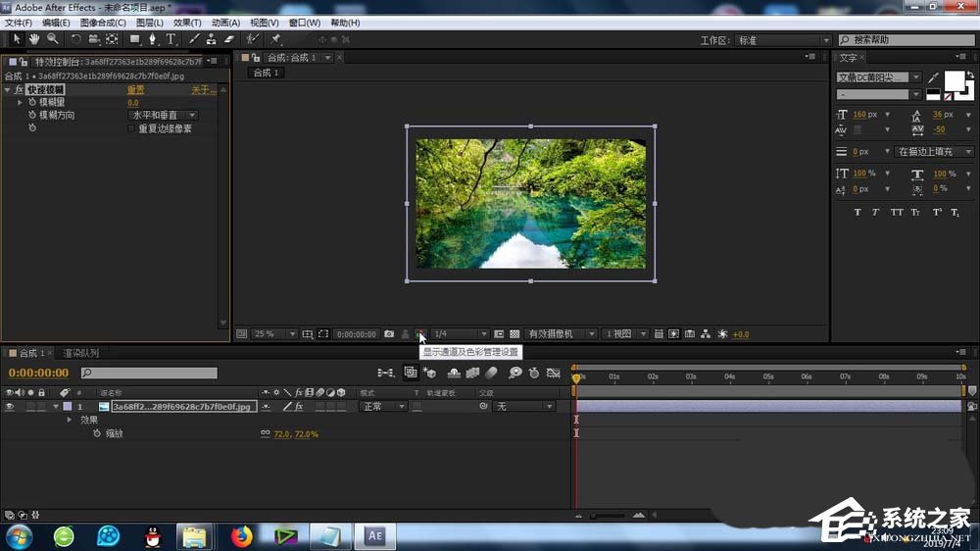Select the Hand tool
Viewport: 980px width, 551px height.
34,39
